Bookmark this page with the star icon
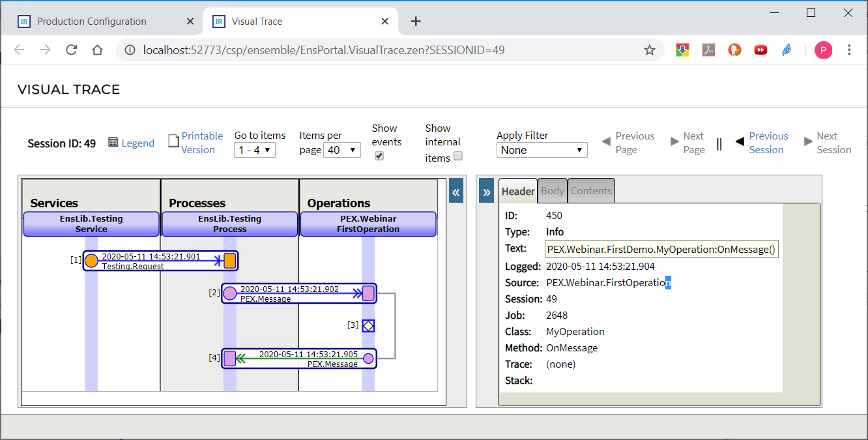The height and width of the screenshot is (440, 868). (649, 50)
